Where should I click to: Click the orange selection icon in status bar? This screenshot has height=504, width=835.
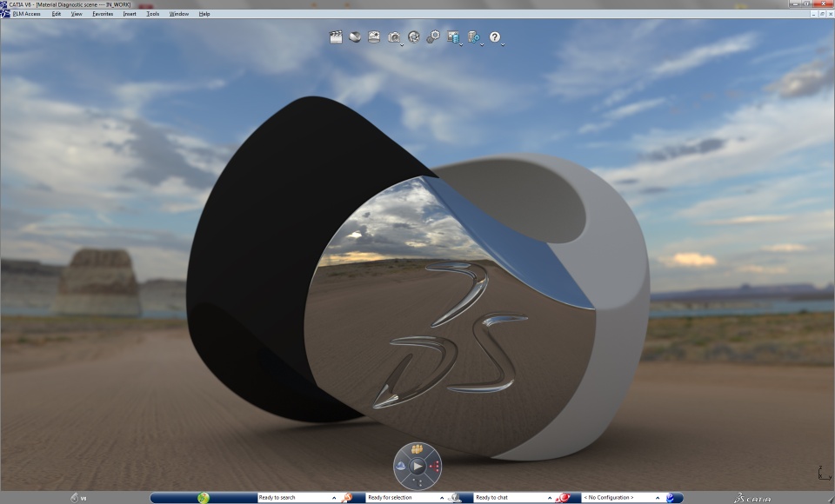[347, 498]
